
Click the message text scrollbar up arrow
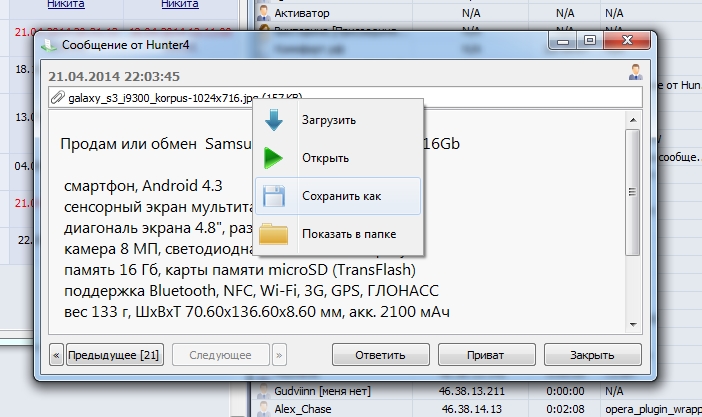[631, 121]
